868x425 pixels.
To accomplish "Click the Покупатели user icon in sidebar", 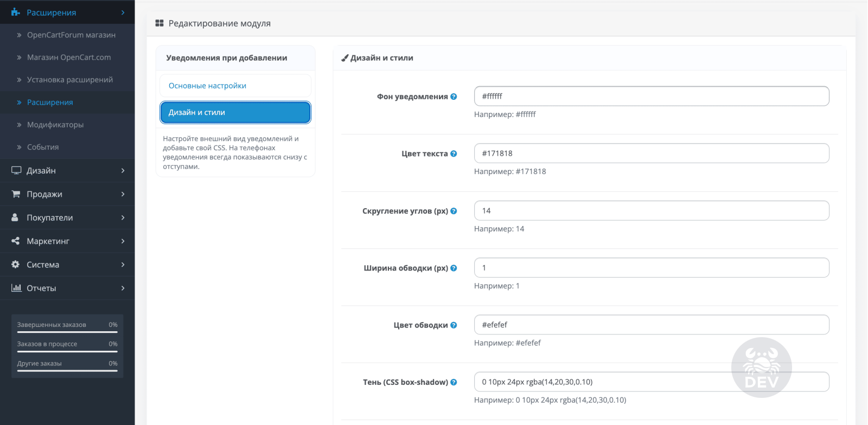I will [15, 217].
